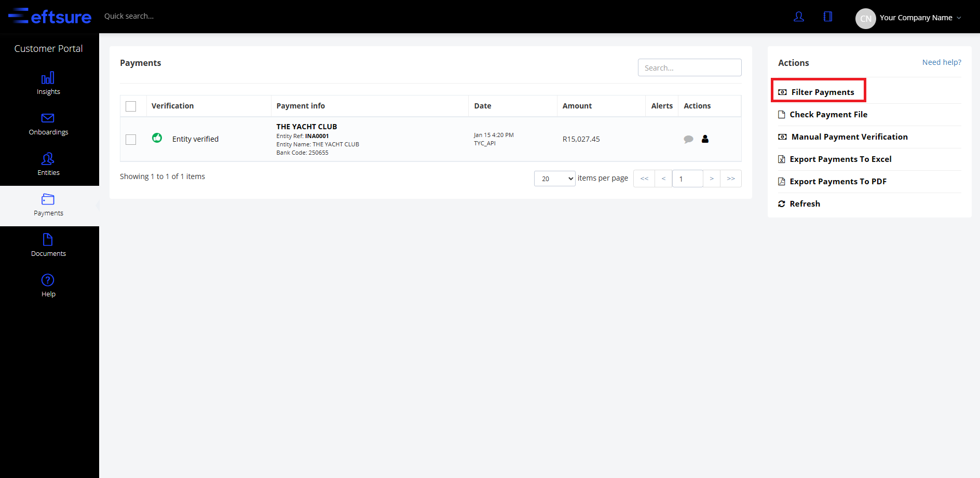Click the Bank Code: 250655 text
Image resolution: width=980 pixels, height=478 pixels.
[302, 153]
